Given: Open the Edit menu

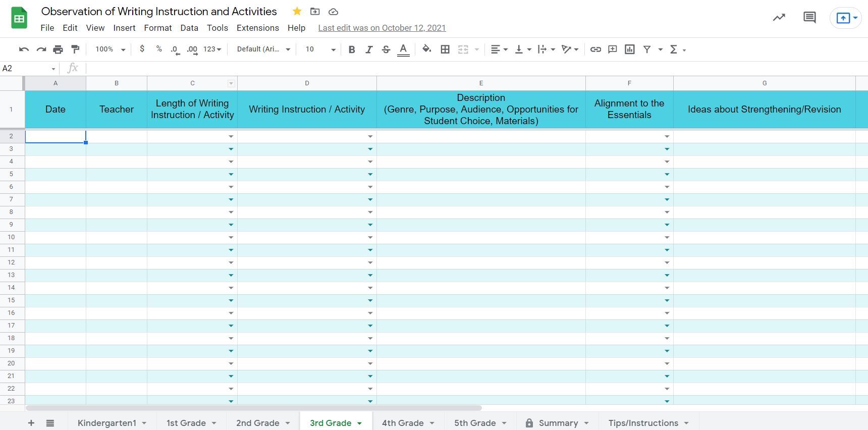Looking at the screenshot, I should click(70, 28).
